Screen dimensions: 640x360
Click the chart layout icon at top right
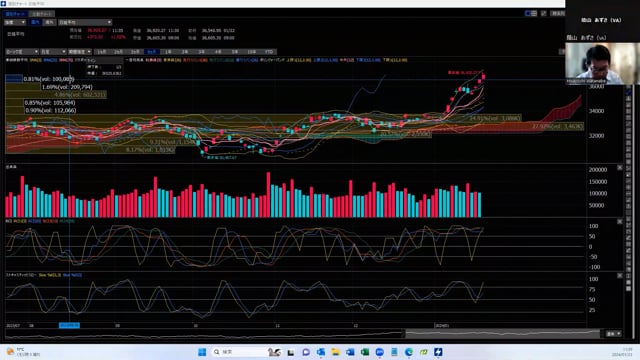[531, 13]
